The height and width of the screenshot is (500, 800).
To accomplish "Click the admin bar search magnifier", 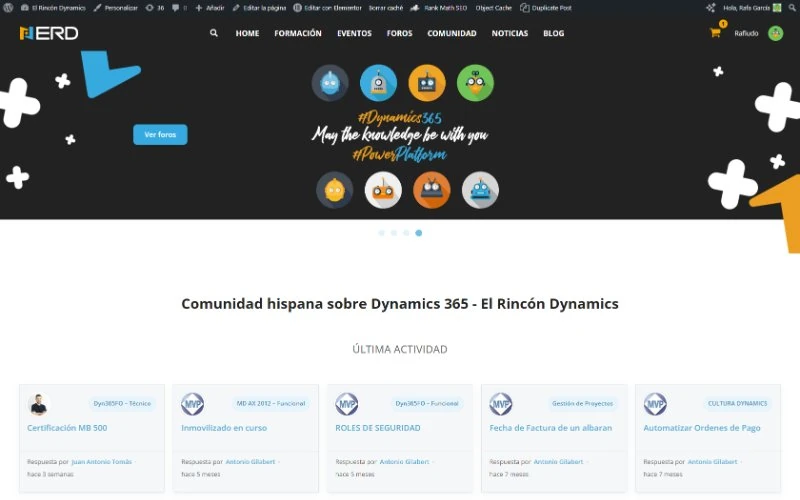I will [792, 8].
